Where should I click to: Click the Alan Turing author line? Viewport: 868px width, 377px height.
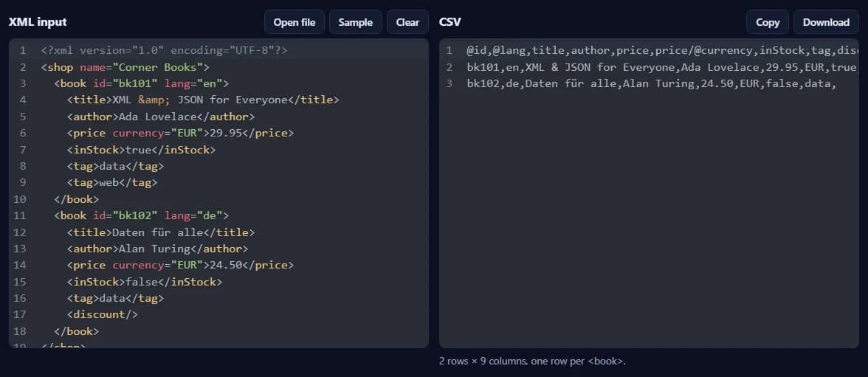pyautogui.click(x=157, y=249)
